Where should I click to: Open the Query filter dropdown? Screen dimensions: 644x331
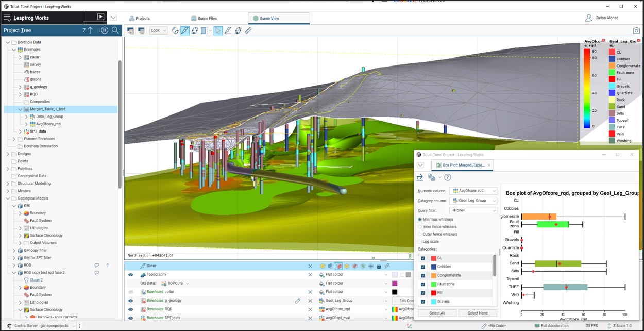point(473,210)
